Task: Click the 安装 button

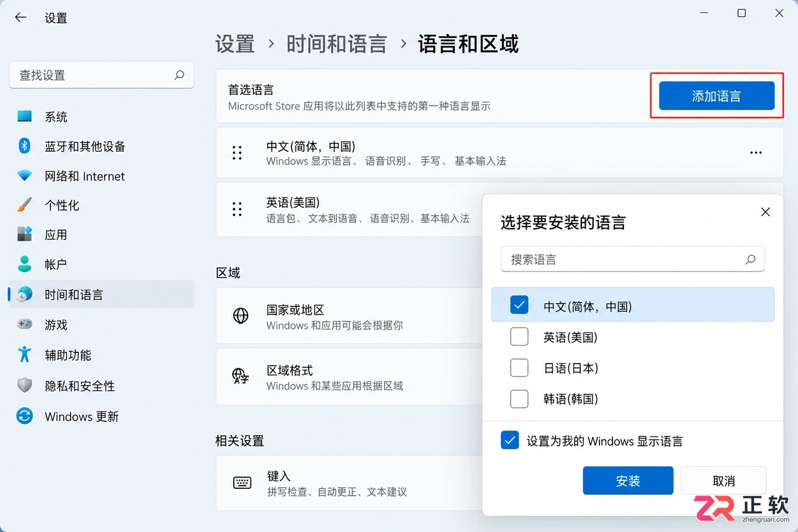Action: click(628, 480)
